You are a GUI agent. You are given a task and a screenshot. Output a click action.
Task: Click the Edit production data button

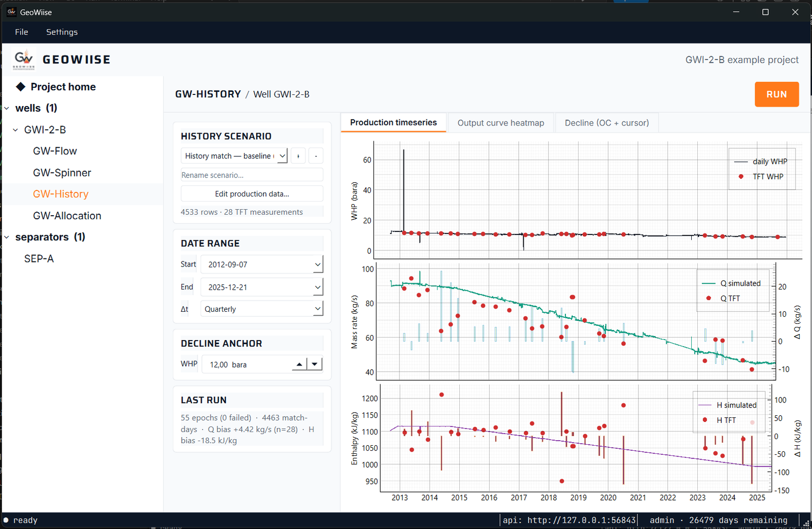[x=252, y=194]
